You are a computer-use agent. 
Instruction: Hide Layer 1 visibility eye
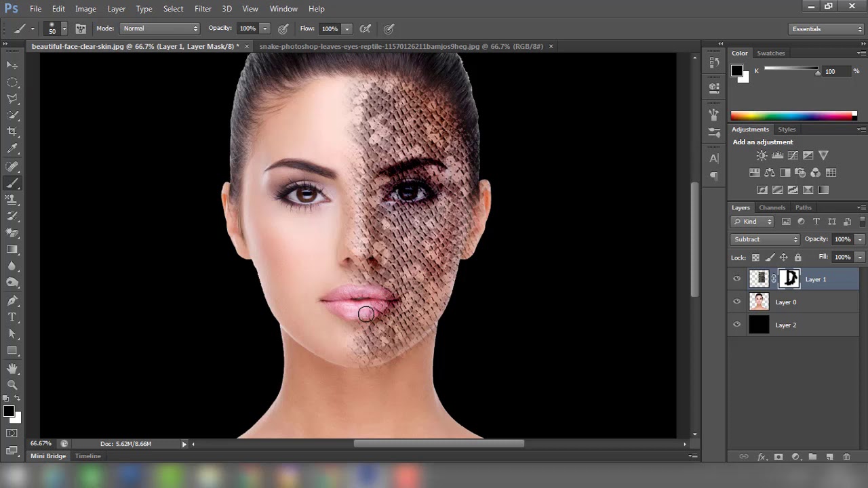coord(737,279)
